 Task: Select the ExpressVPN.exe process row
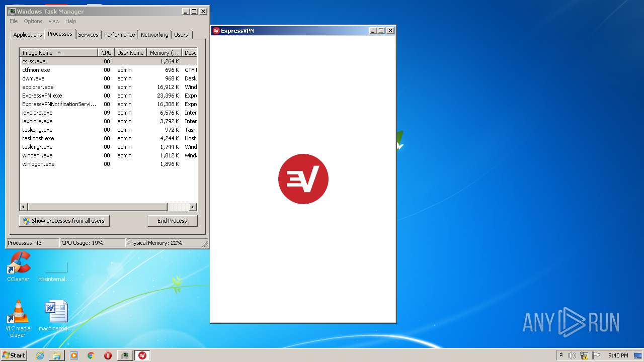108,96
